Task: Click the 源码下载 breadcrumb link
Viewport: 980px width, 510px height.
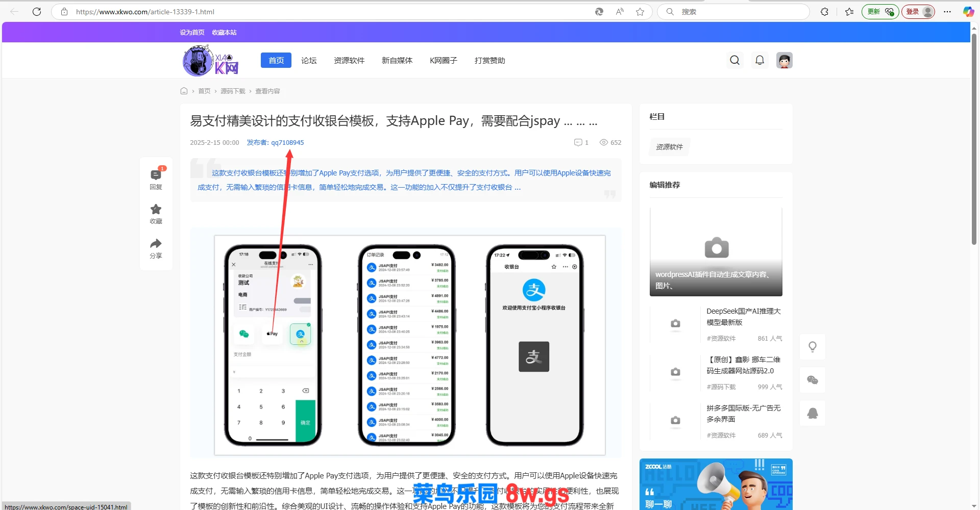Action: coord(233,91)
